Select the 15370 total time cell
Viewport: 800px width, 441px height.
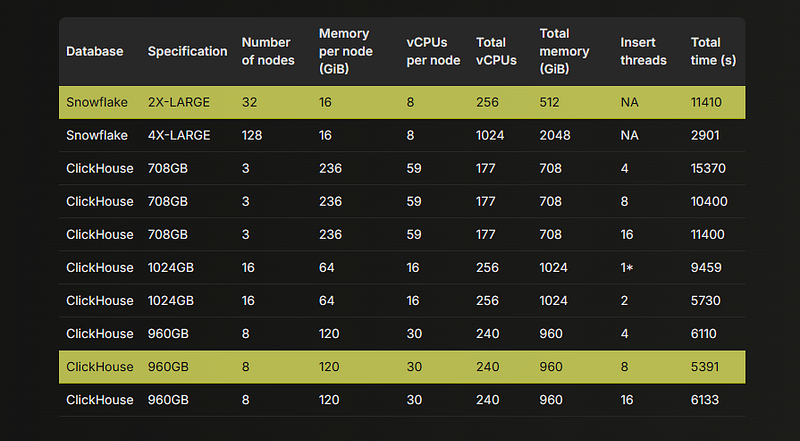(708, 168)
